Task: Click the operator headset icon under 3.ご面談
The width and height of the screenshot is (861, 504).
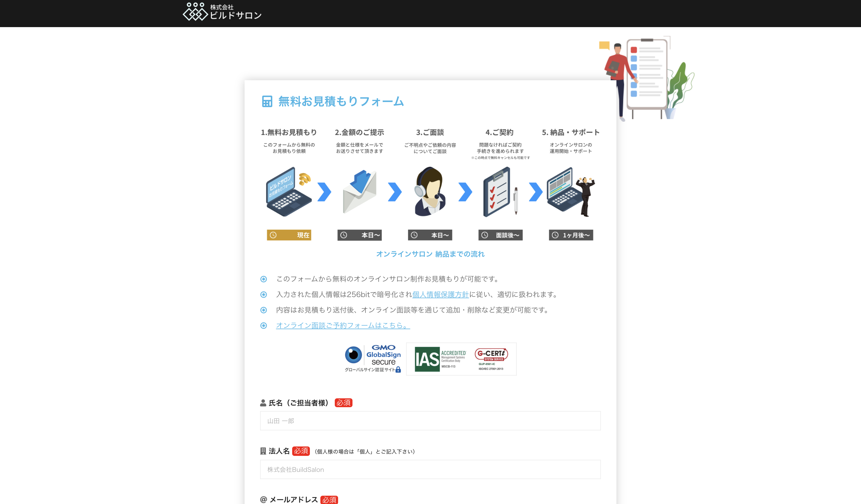Action: pyautogui.click(x=430, y=192)
